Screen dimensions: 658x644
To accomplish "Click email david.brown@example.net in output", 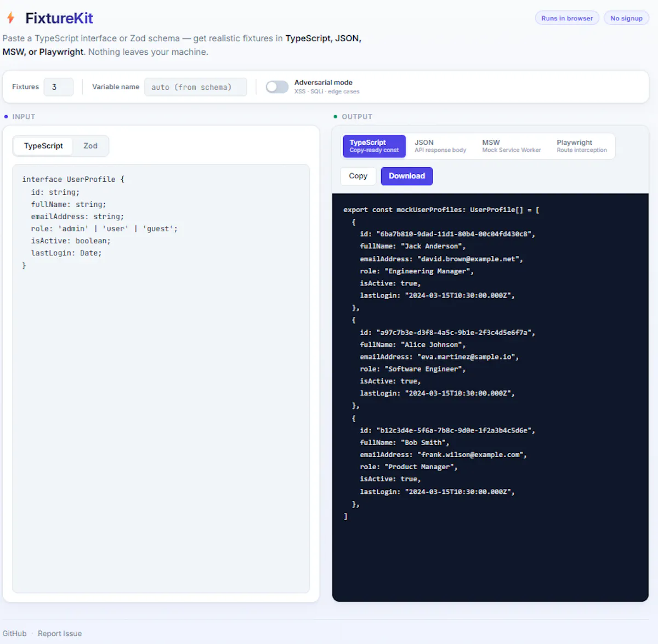I will [x=441, y=259].
